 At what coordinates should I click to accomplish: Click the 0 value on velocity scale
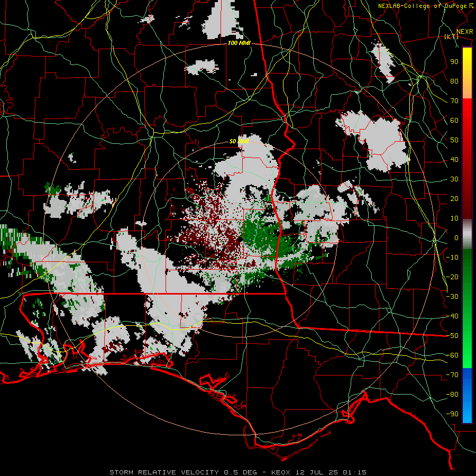click(456, 237)
